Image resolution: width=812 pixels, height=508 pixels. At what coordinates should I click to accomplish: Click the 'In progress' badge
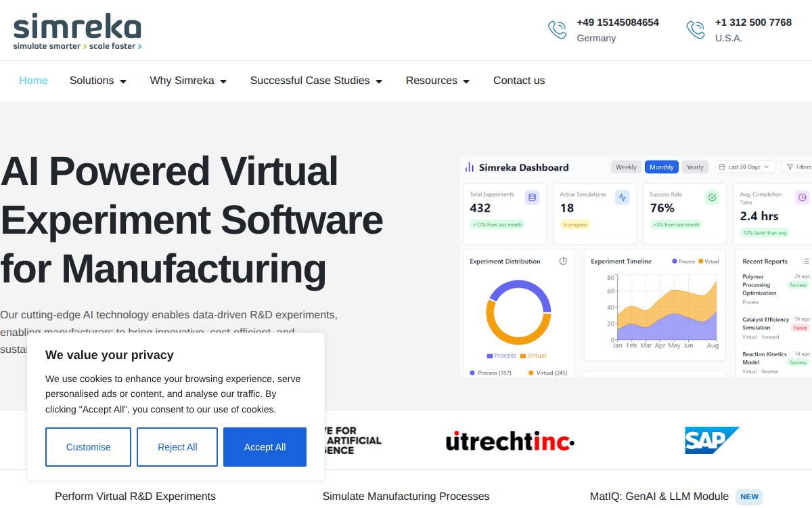(x=575, y=224)
